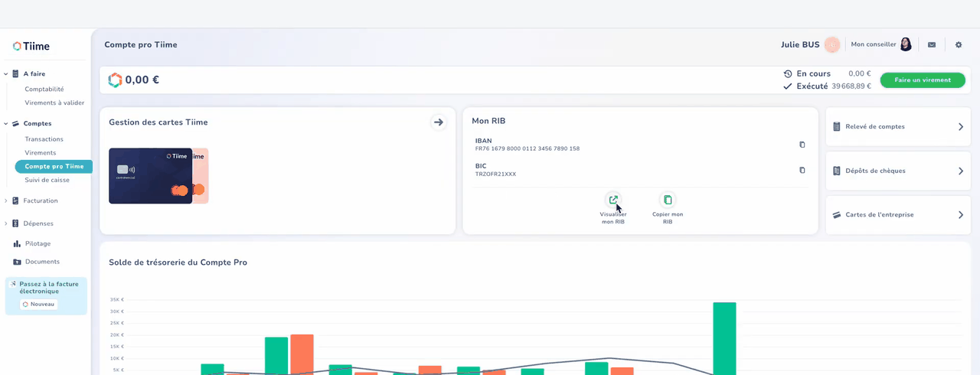Viewport: 980px width, 375px height.
Task: Click the Tiime balance logo icon
Action: 115,80
